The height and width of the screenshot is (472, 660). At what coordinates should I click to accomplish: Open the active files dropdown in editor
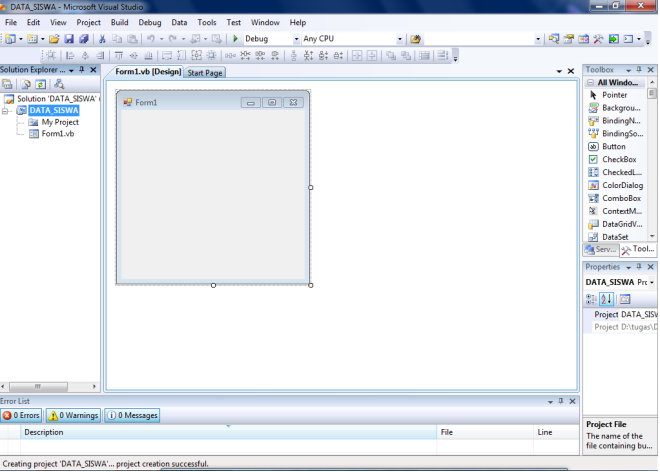tap(559, 72)
